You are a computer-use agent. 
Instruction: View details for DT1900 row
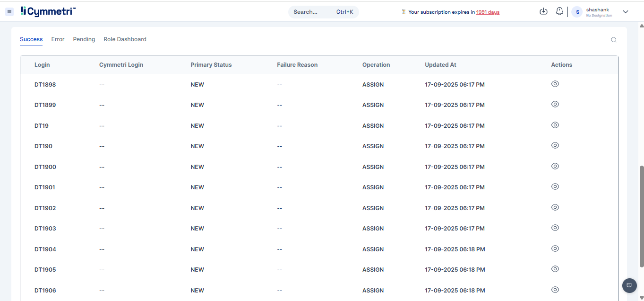click(x=555, y=166)
